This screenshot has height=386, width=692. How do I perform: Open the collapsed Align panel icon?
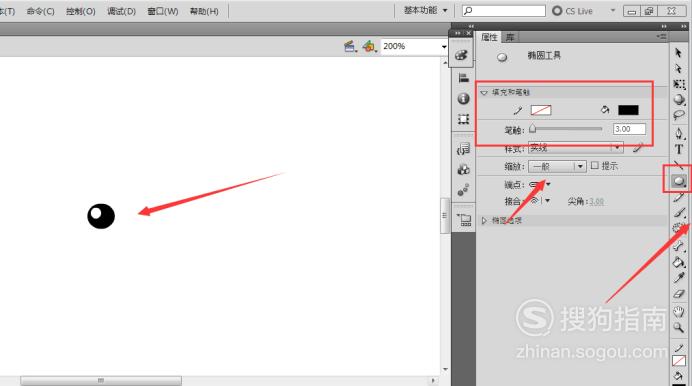coord(463,78)
